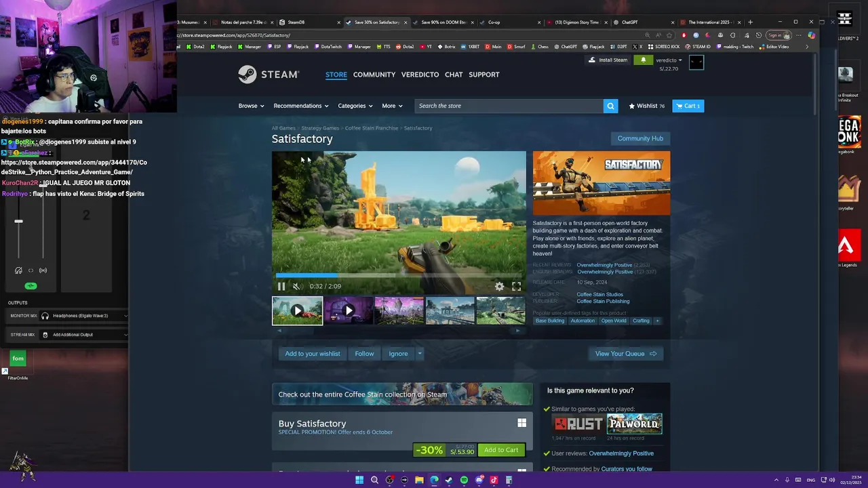Image resolution: width=868 pixels, height=488 pixels.
Task: Open the VEREDICTO profile tab
Action: [x=420, y=75]
